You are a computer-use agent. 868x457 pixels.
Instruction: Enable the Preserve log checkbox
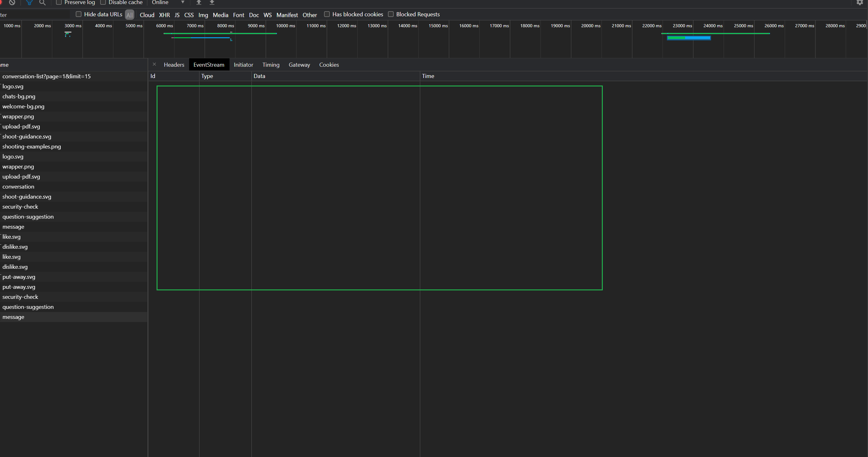click(59, 3)
